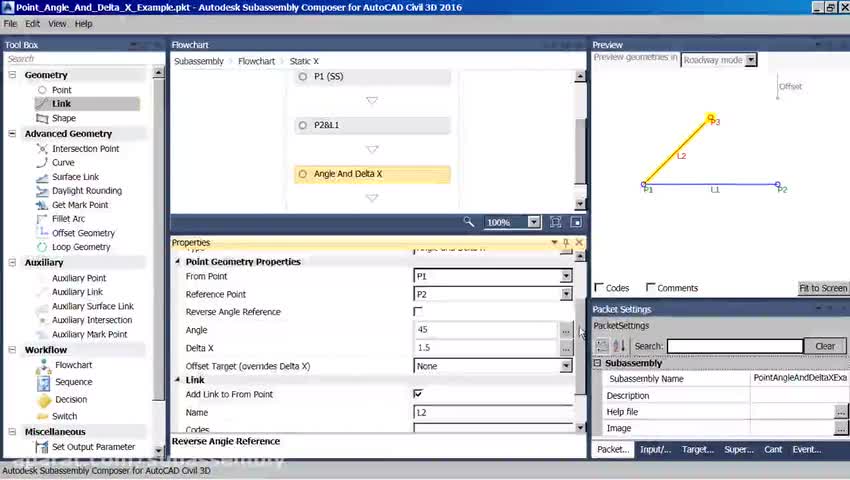Open the Help menu
The width and height of the screenshot is (850, 480).
(83, 24)
